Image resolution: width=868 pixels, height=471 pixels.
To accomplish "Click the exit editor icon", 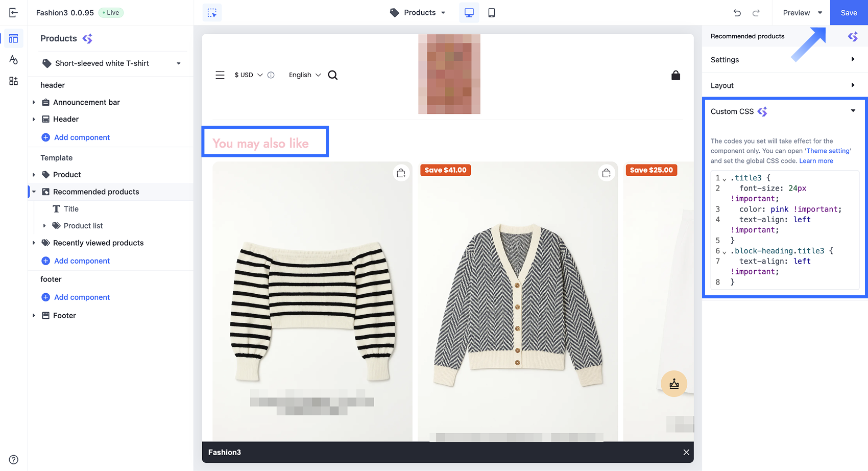I will (x=14, y=13).
